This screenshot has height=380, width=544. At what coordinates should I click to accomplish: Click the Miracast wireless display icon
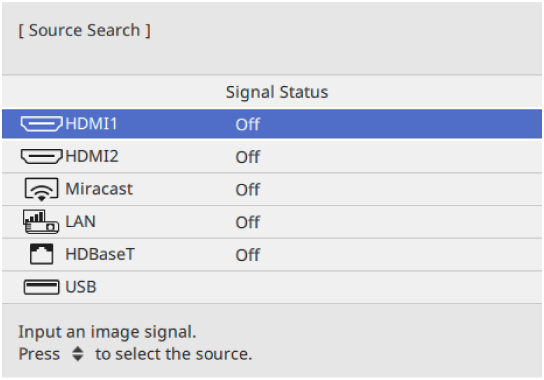tap(41, 189)
